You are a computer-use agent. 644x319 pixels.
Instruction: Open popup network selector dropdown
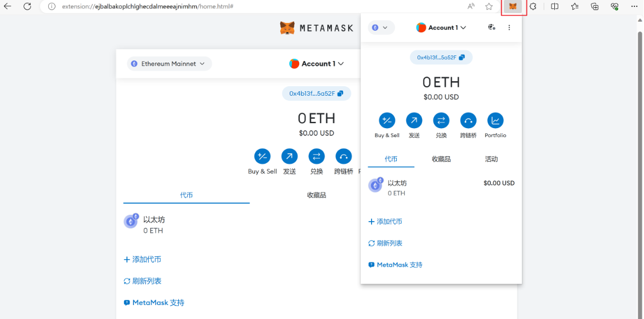(381, 27)
